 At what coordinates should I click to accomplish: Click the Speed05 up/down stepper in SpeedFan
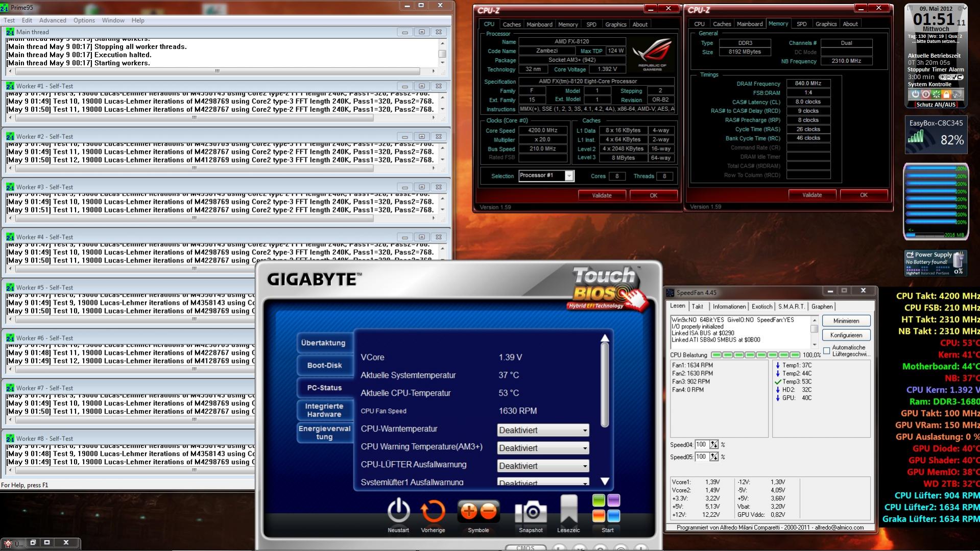pyautogui.click(x=714, y=457)
